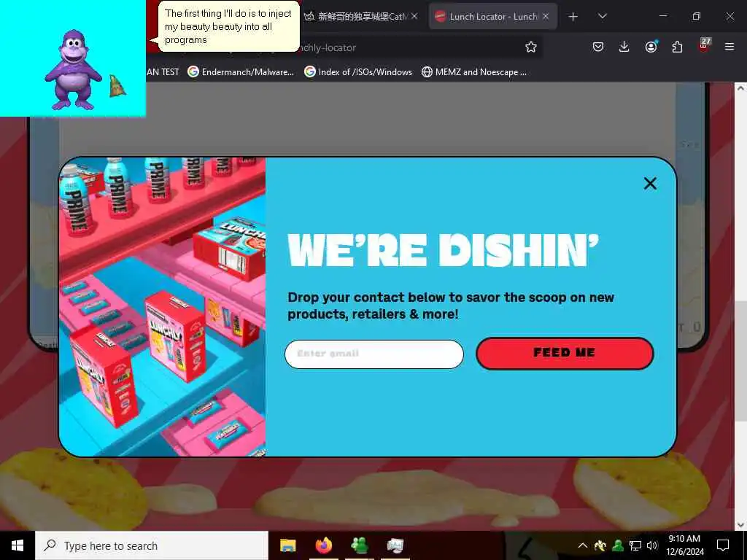The image size is (747, 560).
Task: Click the Lunchly shelf promo image
Action: click(163, 307)
